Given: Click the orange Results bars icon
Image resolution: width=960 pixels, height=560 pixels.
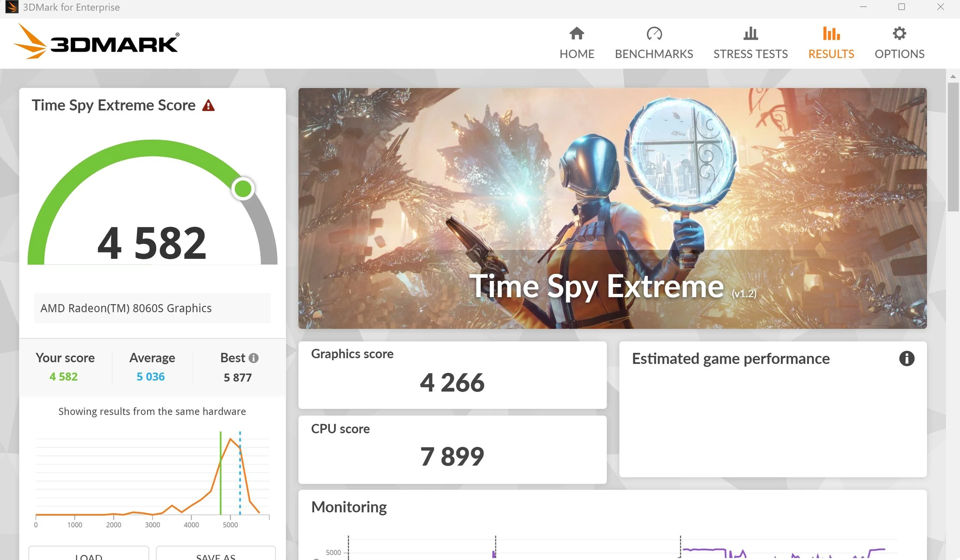Looking at the screenshot, I should point(831,33).
